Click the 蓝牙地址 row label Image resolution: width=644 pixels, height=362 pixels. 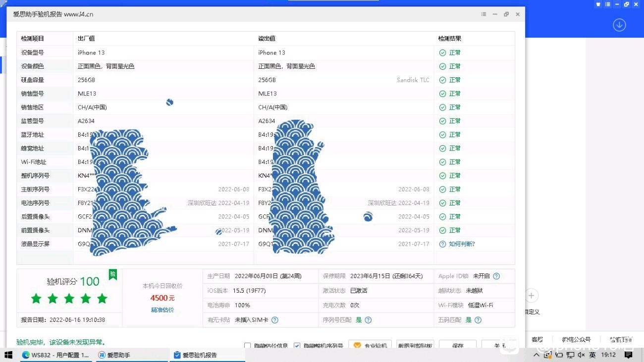[33, 135]
